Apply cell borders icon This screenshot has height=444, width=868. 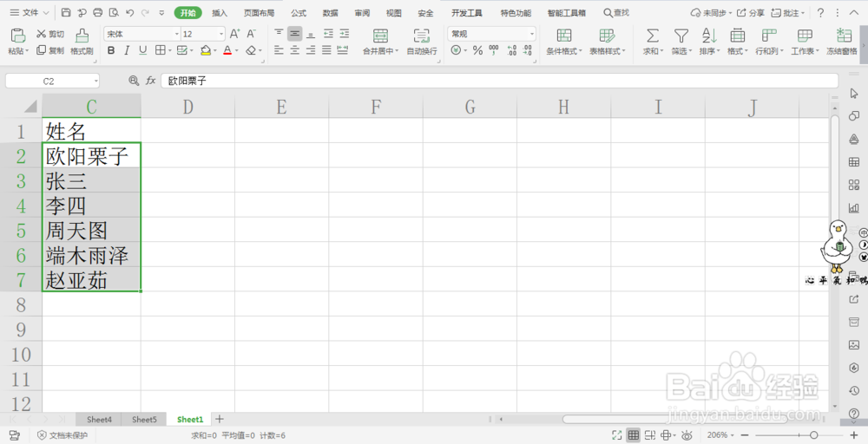point(160,50)
